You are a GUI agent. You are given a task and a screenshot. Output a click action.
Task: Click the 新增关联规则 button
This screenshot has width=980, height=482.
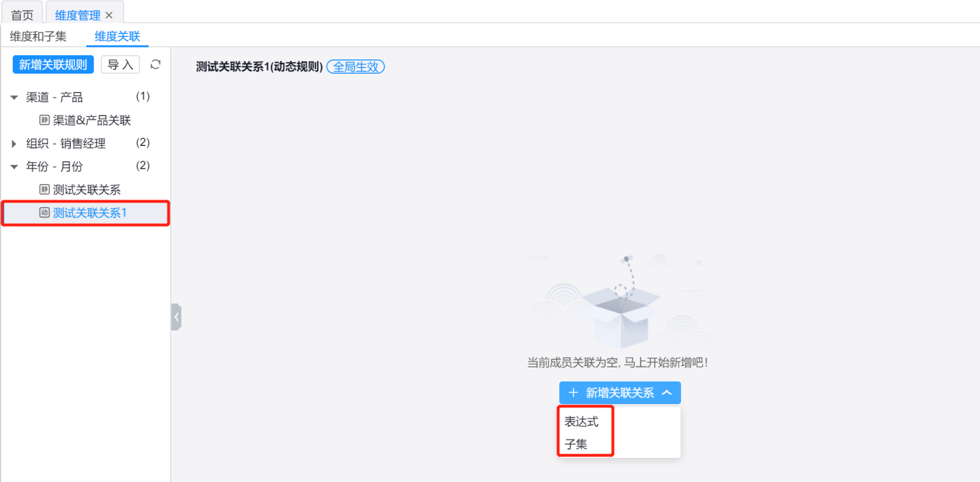tap(53, 65)
